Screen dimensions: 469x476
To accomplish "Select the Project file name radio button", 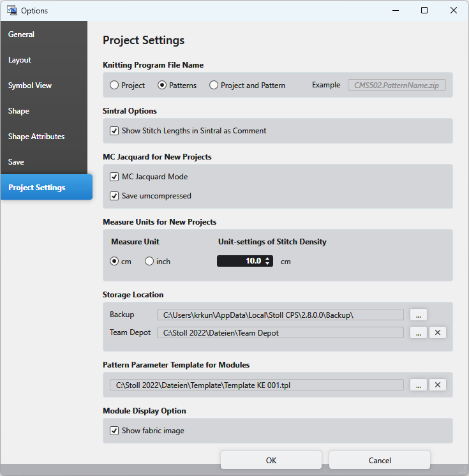I will [114, 85].
